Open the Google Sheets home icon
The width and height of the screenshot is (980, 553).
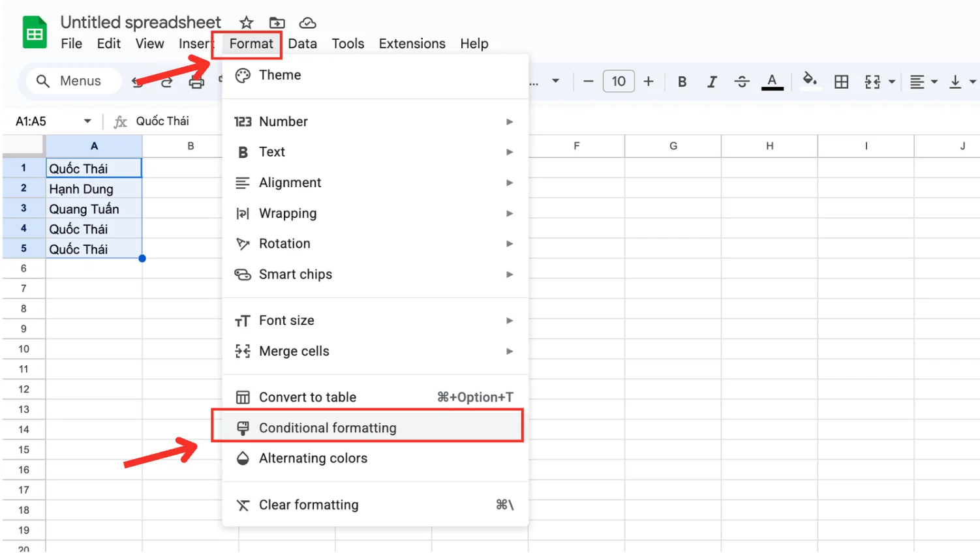click(x=35, y=32)
